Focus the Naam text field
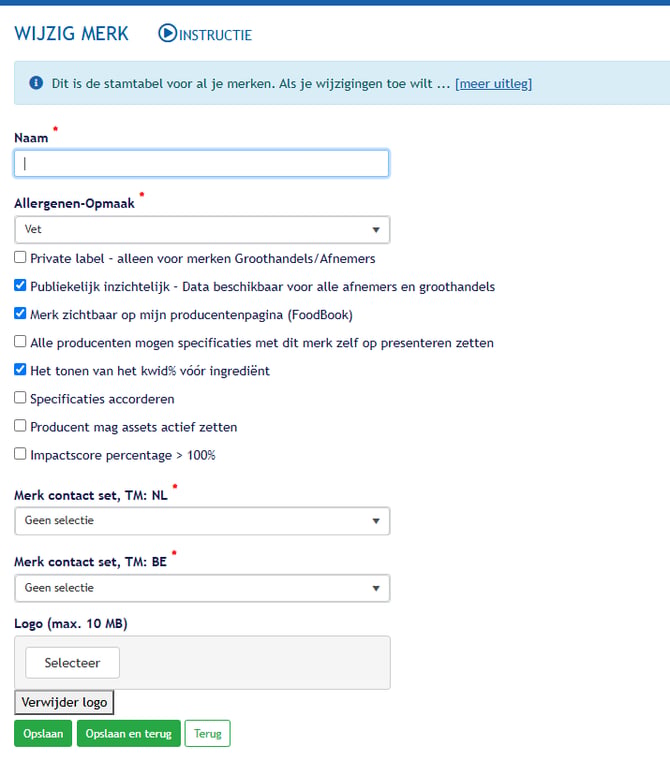 (x=202, y=163)
